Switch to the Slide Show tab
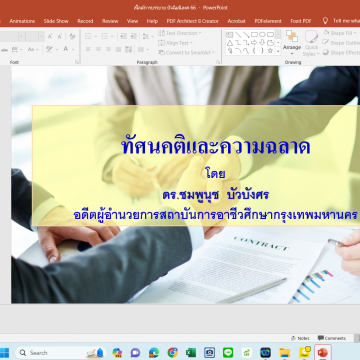 pyautogui.click(x=56, y=21)
